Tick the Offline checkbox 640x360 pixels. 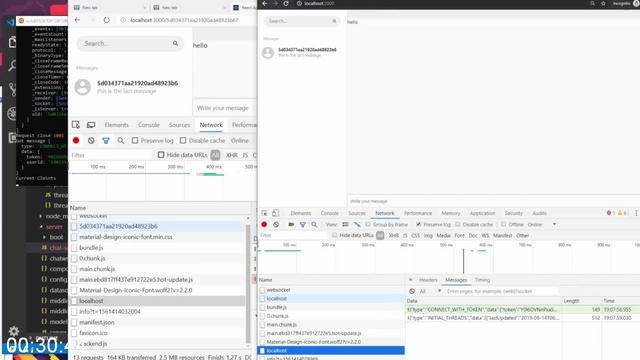(504, 224)
